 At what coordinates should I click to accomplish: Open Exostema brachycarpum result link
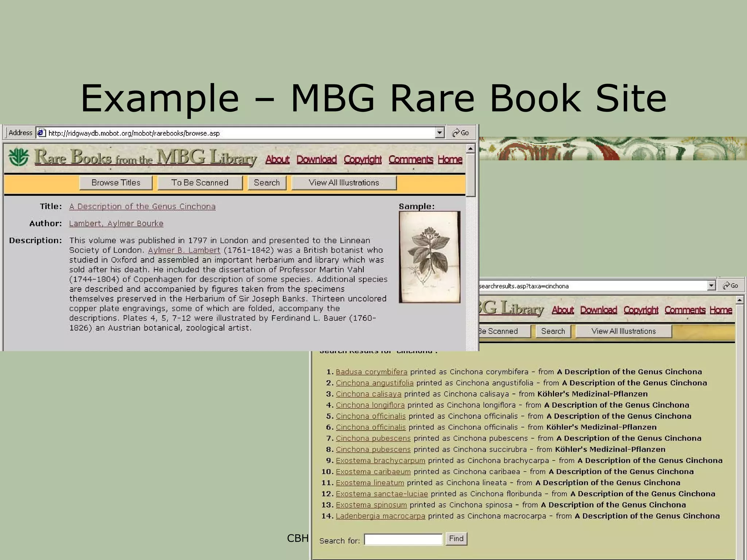[x=380, y=461]
